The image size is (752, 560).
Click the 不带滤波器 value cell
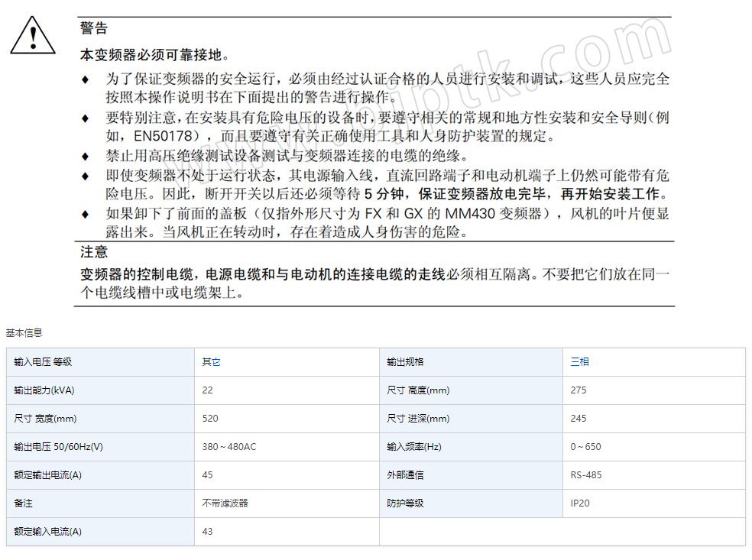pos(287,503)
